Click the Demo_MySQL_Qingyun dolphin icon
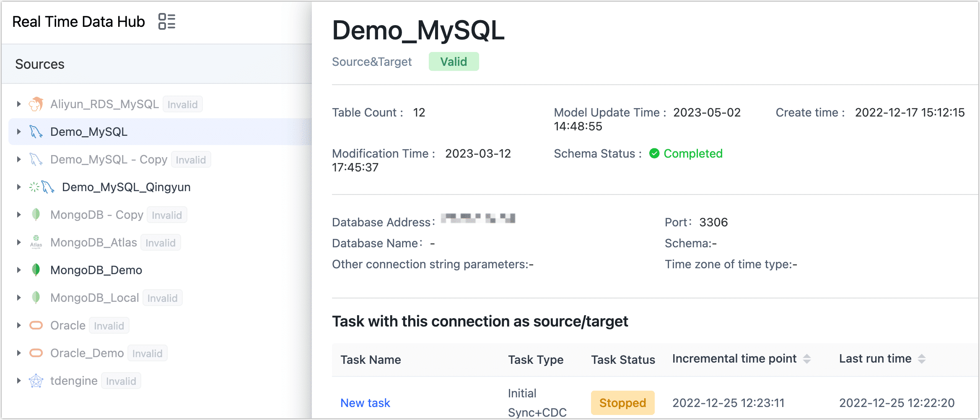 coord(48,187)
